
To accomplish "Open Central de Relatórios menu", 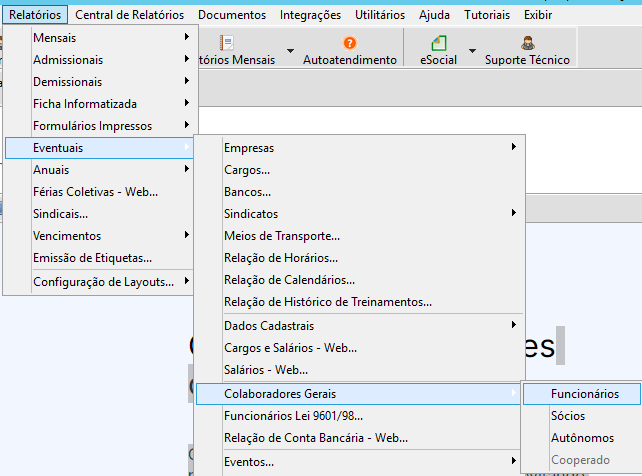I will (x=129, y=15).
